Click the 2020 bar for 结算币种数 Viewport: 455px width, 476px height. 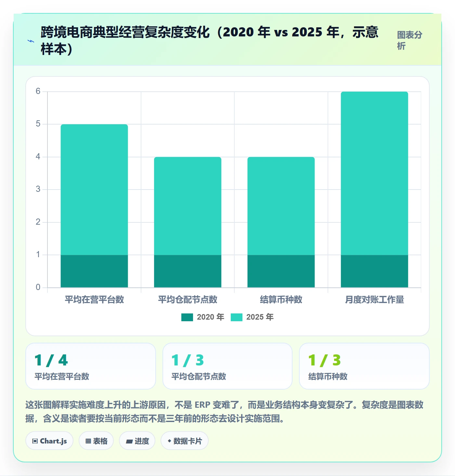click(281, 271)
